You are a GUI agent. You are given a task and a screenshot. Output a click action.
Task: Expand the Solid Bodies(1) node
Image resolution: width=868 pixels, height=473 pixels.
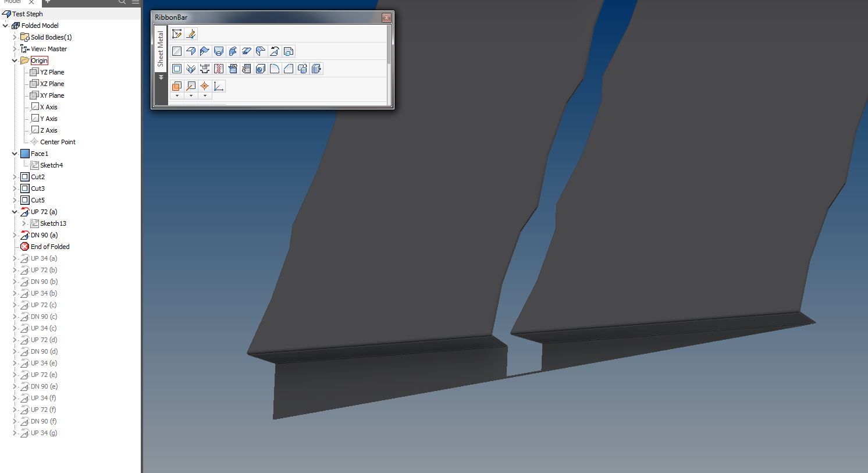[16, 37]
